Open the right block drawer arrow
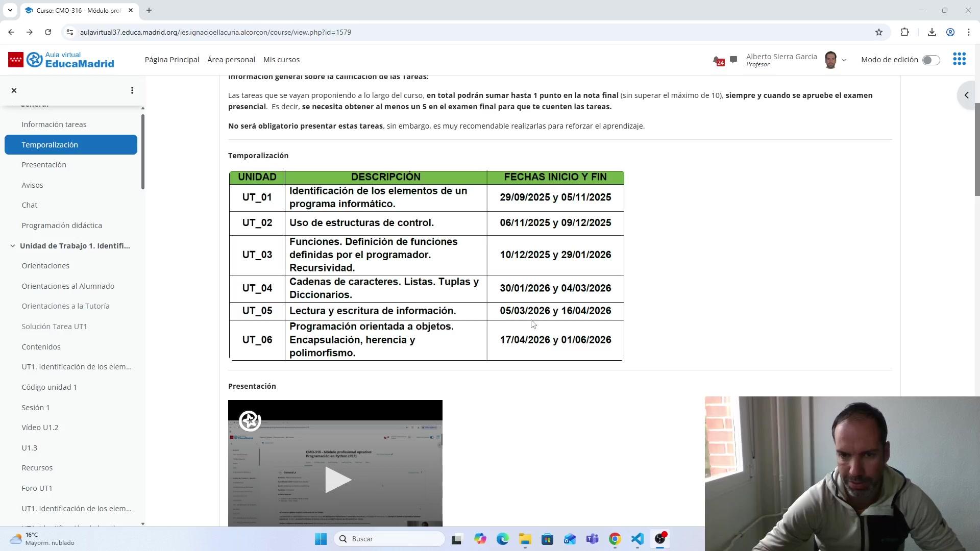 [966, 95]
